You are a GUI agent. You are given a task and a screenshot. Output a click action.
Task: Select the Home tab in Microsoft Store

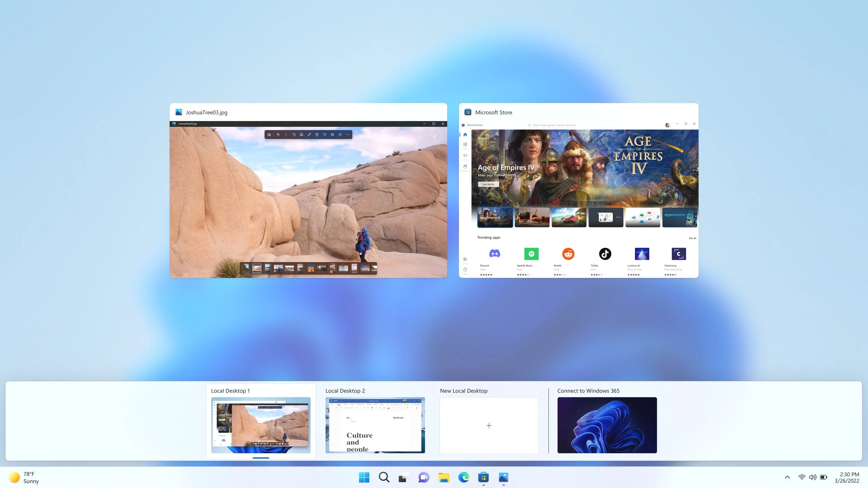coord(465,135)
